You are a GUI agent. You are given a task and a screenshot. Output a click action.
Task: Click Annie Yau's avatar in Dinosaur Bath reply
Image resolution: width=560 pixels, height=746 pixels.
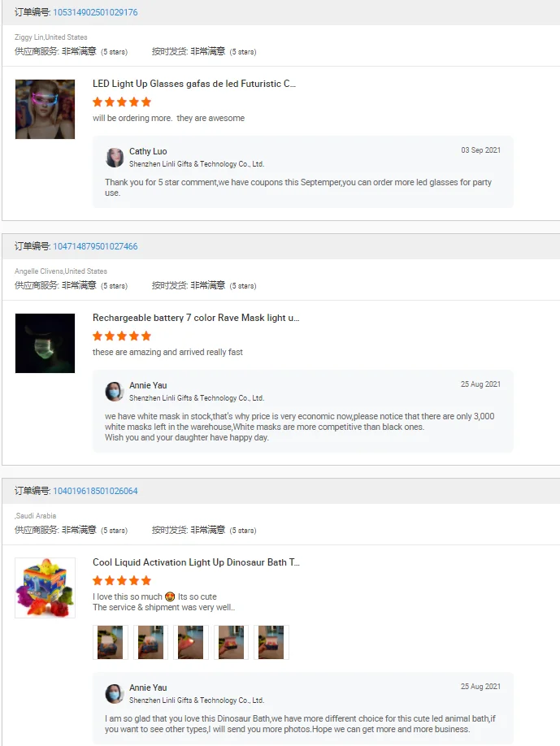pos(115,694)
